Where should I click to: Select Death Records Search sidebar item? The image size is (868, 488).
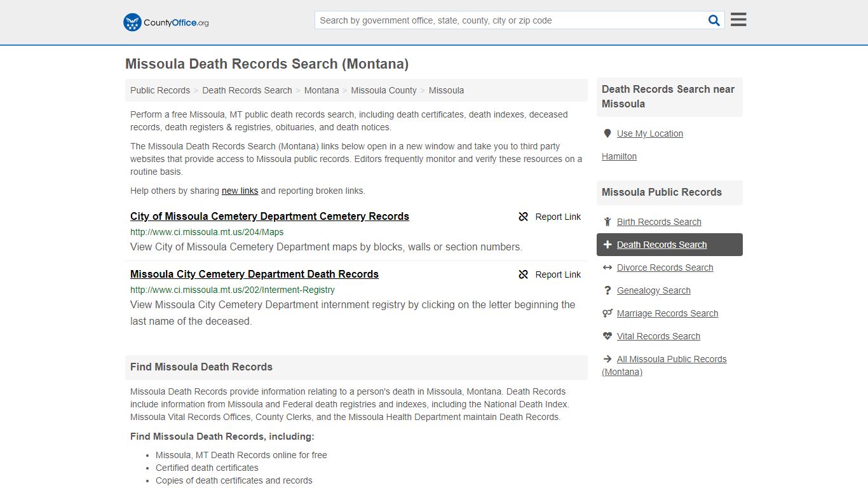[670, 245]
